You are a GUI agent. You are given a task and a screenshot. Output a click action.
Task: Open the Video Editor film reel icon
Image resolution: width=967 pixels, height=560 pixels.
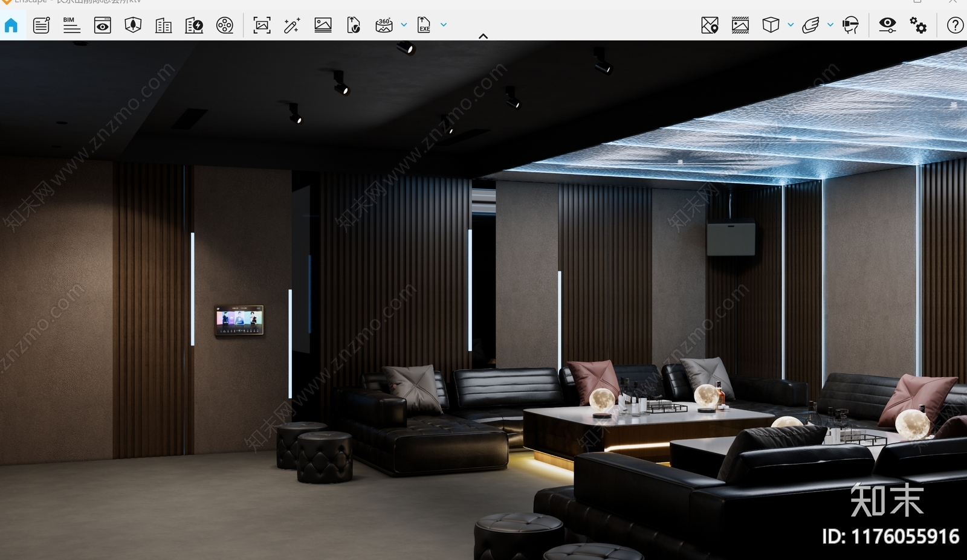(225, 25)
